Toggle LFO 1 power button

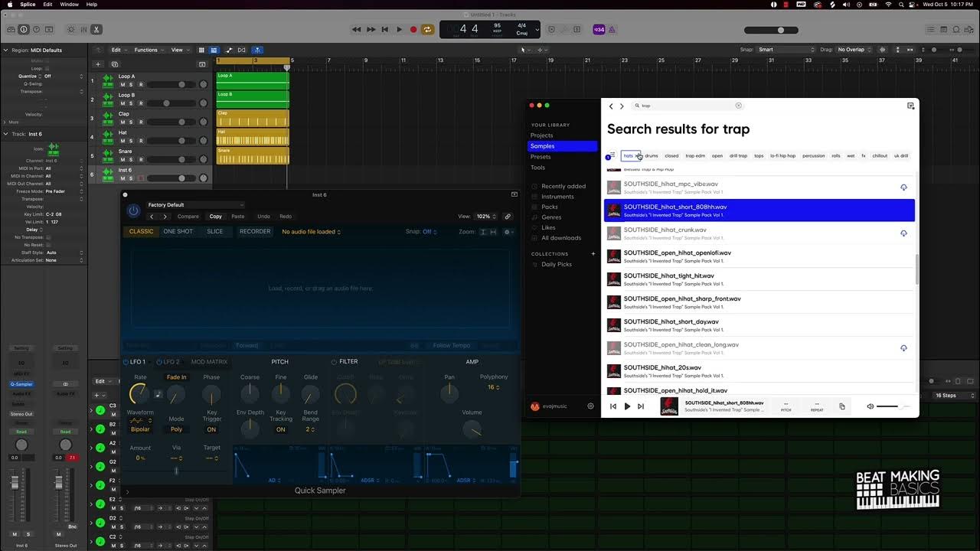[126, 362]
